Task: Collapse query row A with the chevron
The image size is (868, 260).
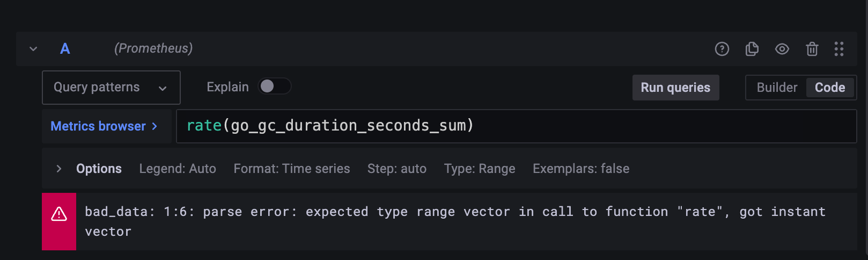Action: click(x=33, y=49)
